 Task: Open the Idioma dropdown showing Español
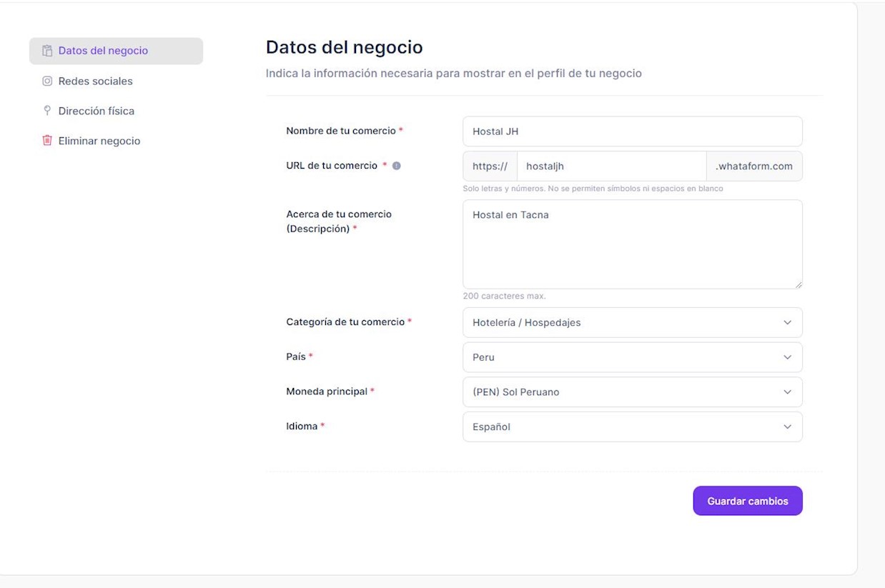point(632,427)
